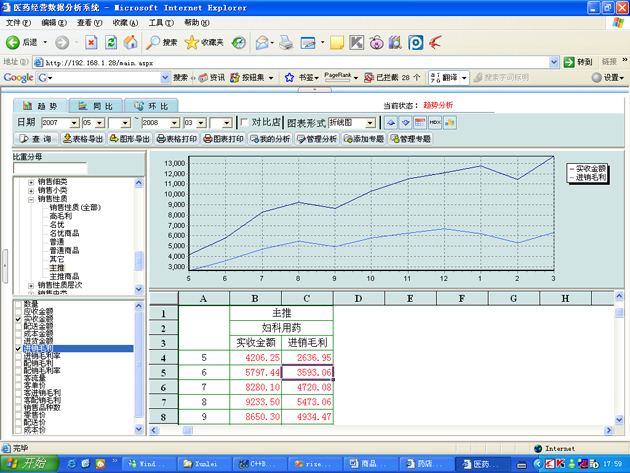The width and height of the screenshot is (630, 473).
Task: Click the Google toolbar 已拦截 popup blocker
Action: click(x=392, y=78)
